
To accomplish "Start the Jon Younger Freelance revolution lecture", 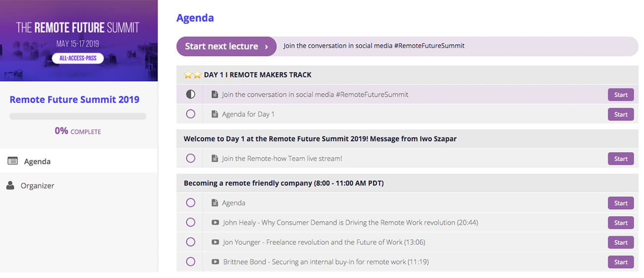I will (621, 242).
